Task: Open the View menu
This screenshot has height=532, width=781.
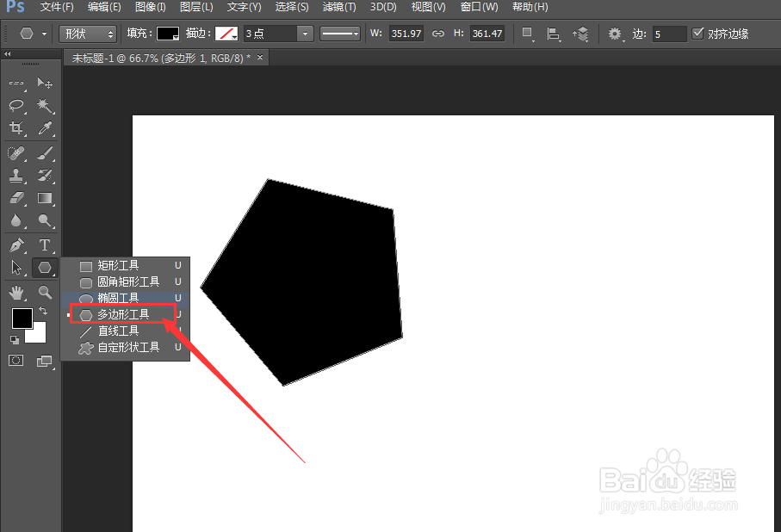Action: [x=428, y=7]
